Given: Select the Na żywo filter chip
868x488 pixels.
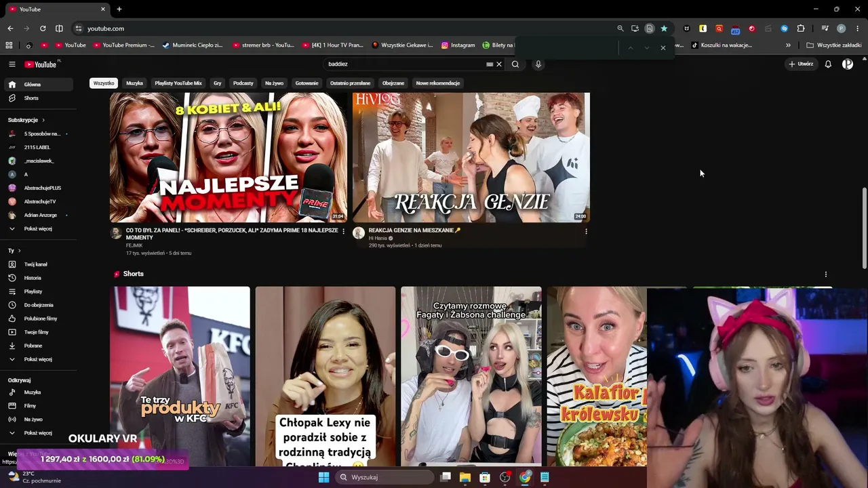Looking at the screenshot, I should (x=274, y=83).
